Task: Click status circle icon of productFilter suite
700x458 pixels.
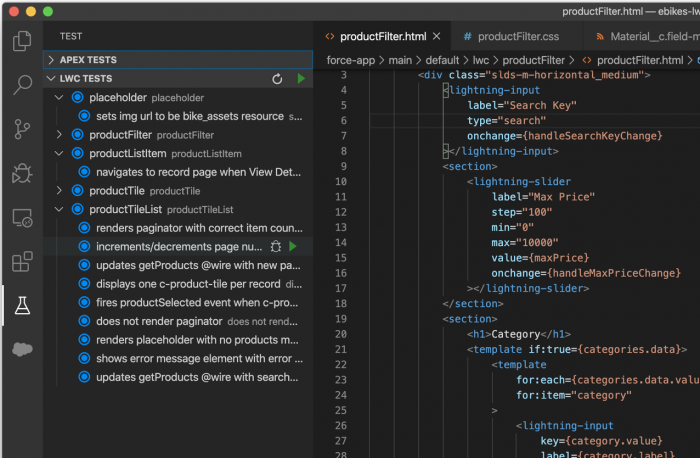Action: coord(78,134)
